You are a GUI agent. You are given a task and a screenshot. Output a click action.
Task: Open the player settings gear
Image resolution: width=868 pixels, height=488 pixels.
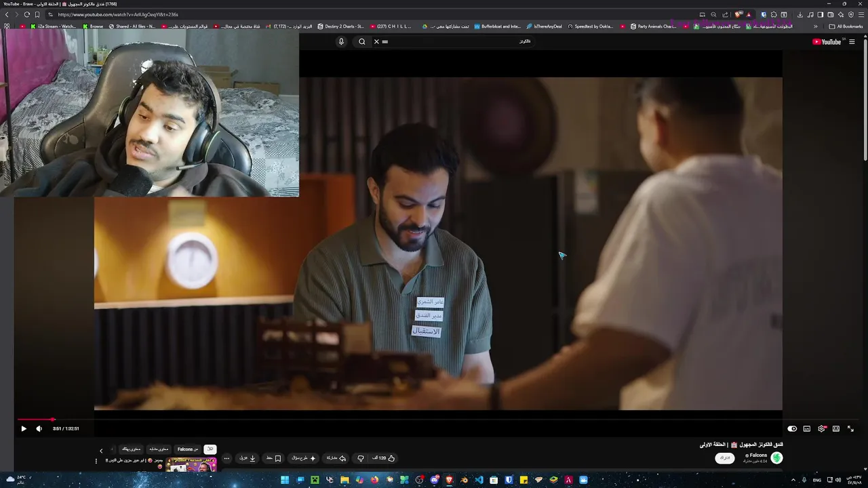point(822,428)
